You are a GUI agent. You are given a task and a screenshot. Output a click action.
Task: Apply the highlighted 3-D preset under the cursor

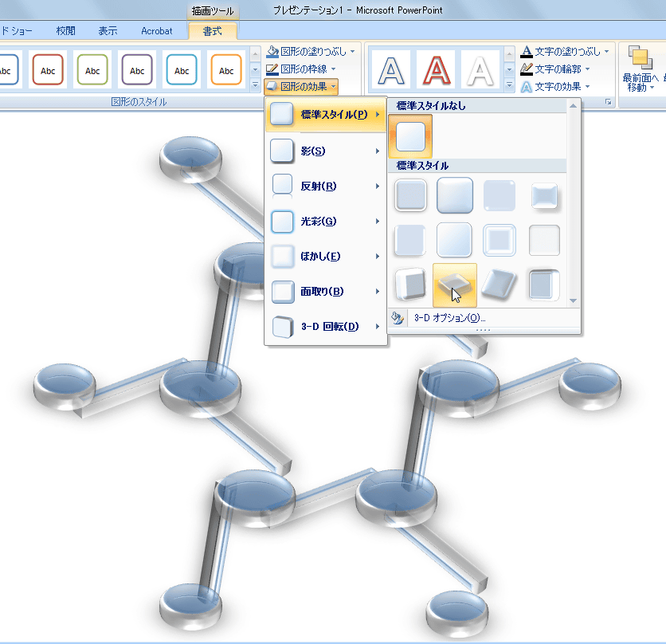tap(454, 285)
